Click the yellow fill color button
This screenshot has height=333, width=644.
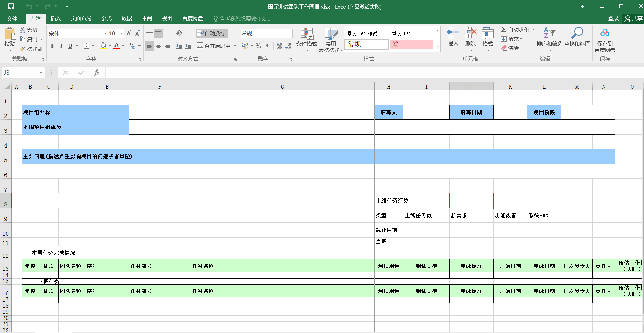103,46
